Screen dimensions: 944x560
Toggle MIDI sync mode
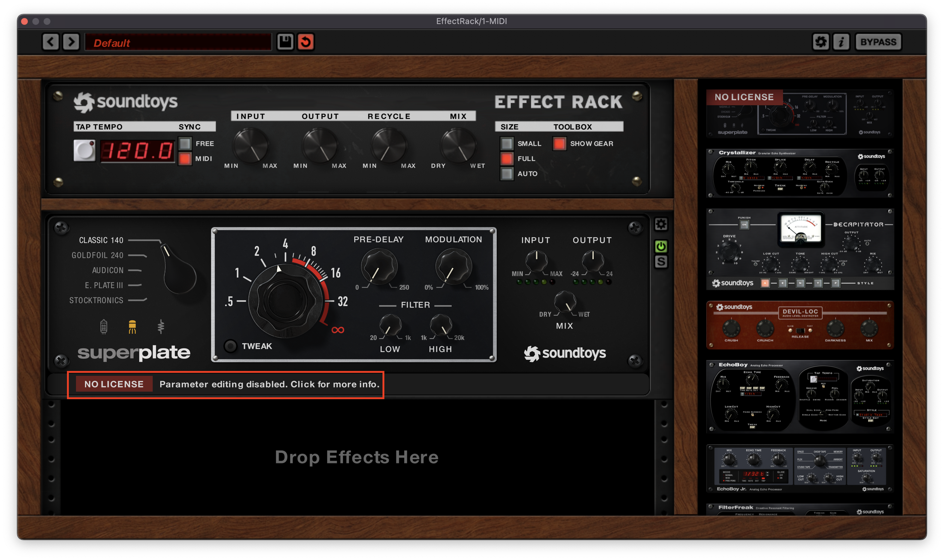(x=185, y=159)
